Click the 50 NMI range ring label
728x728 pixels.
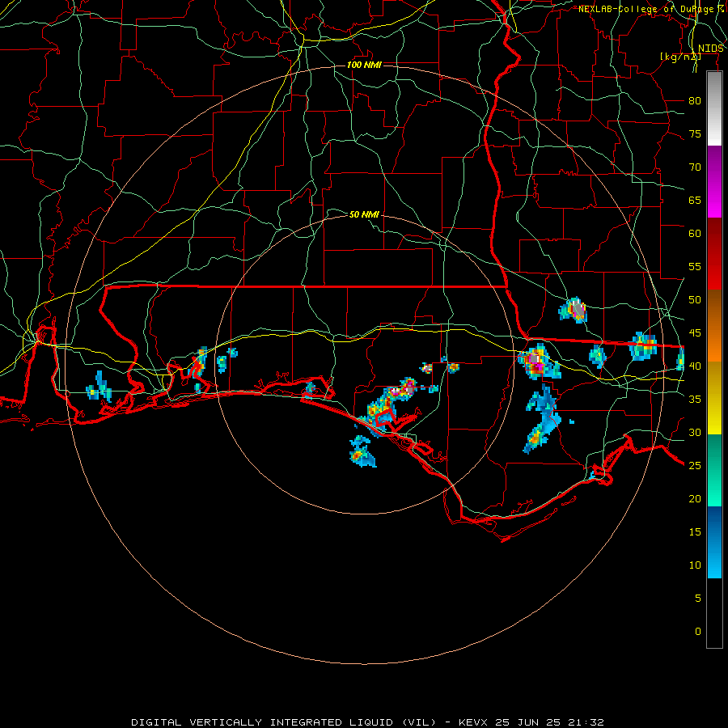pos(364,214)
